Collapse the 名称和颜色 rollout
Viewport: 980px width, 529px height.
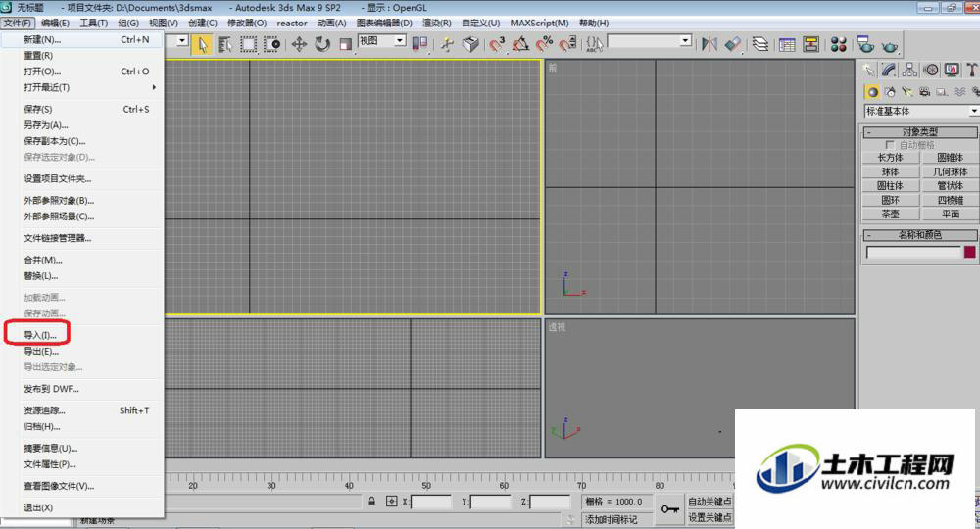click(920, 235)
